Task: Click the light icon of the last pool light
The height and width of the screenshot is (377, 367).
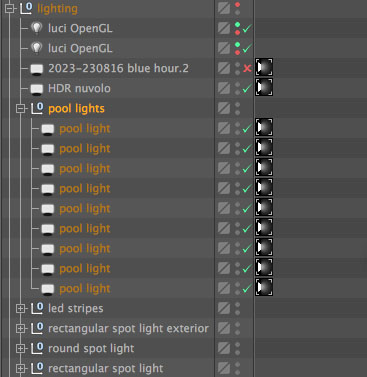Action: point(48,289)
